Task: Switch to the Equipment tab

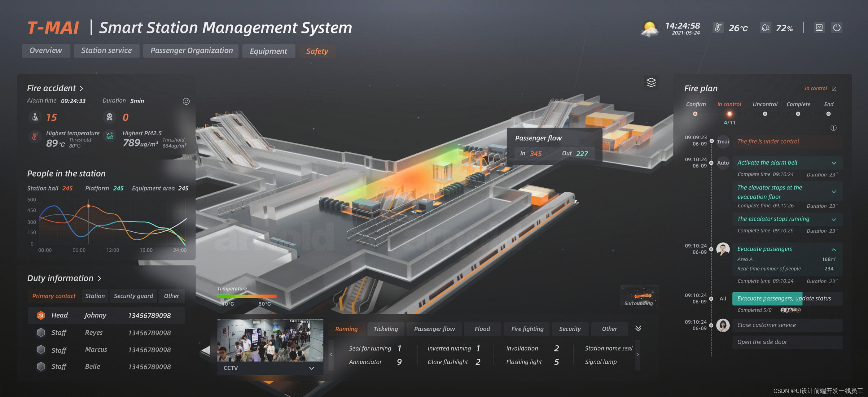Action: click(268, 51)
